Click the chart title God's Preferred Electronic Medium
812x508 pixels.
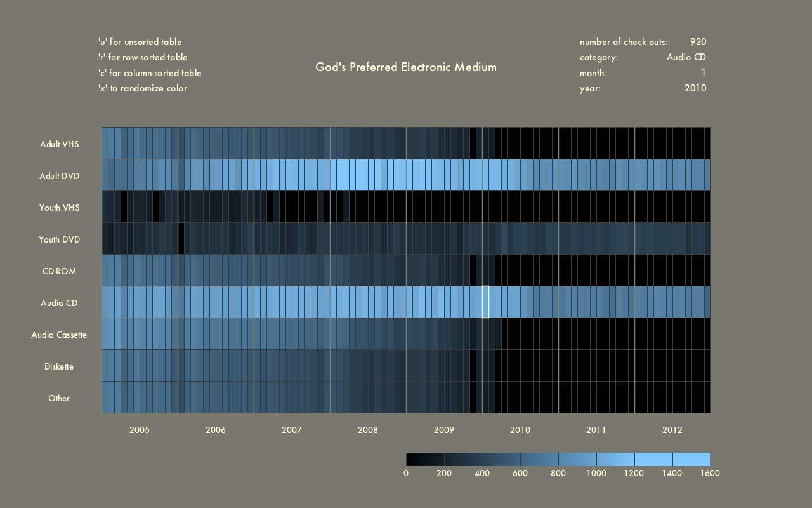(406, 67)
